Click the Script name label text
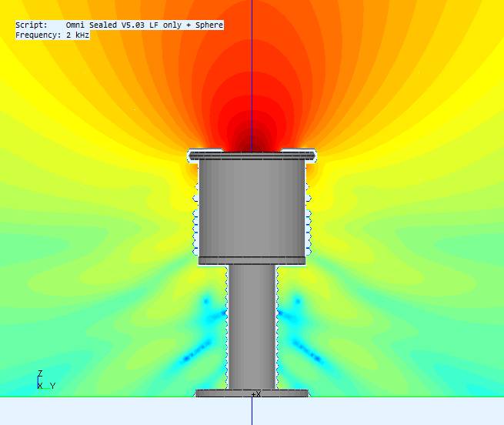 click(119, 25)
